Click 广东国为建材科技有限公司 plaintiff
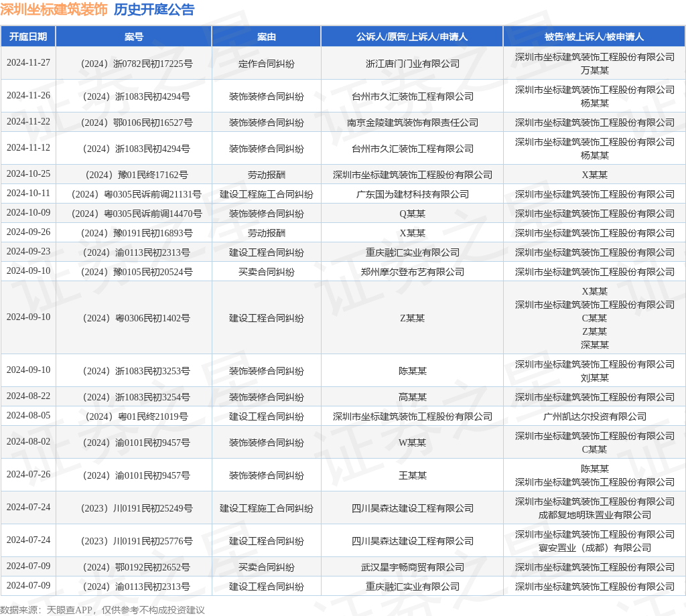 411,194
